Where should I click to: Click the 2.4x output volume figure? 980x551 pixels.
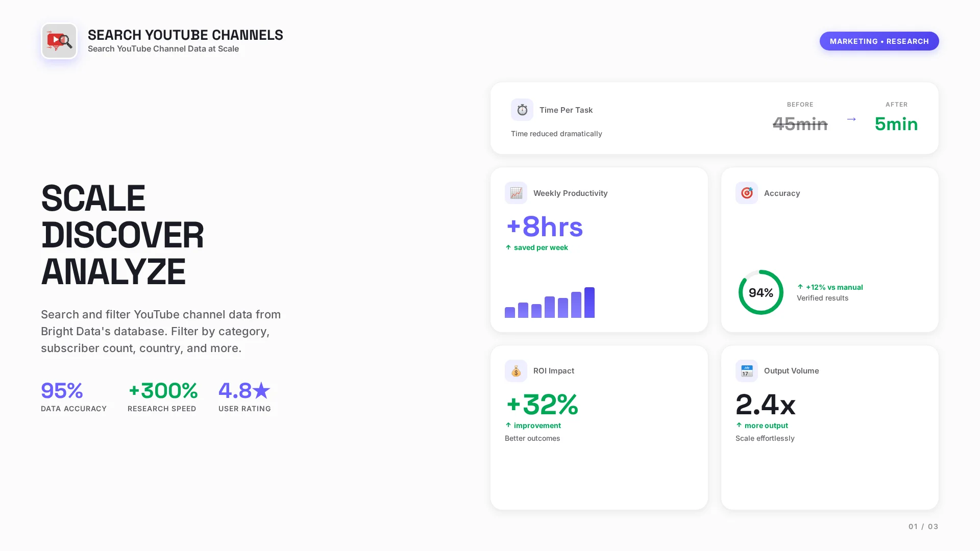[765, 405]
